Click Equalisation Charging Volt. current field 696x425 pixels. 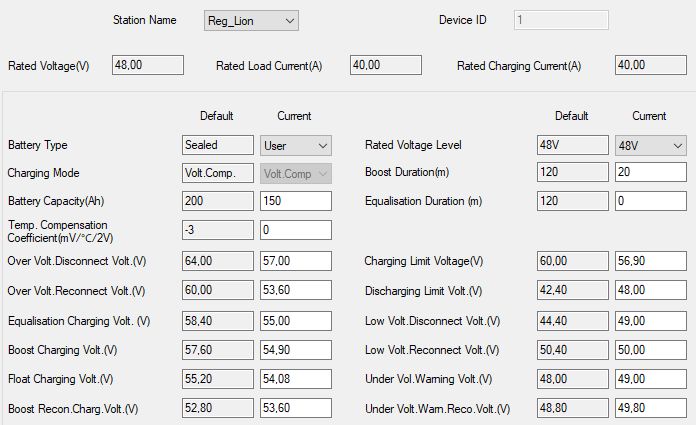coord(295,320)
